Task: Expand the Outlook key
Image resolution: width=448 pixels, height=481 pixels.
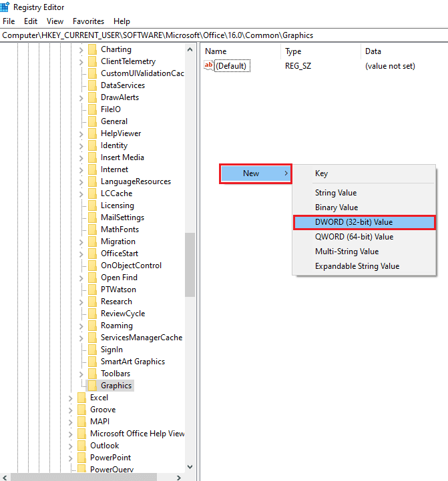Action: tap(70, 446)
